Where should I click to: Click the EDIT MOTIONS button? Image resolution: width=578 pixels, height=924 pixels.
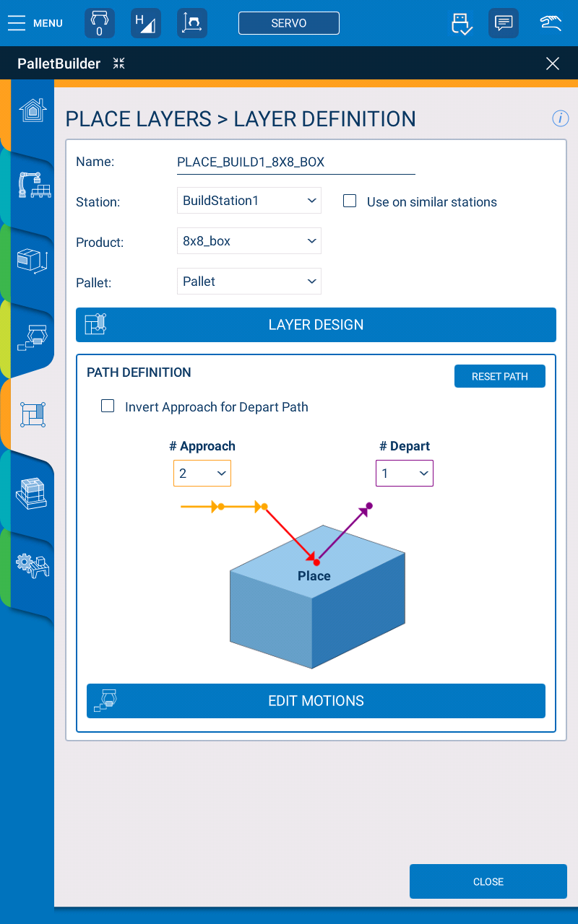pyautogui.click(x=316, y=701)
